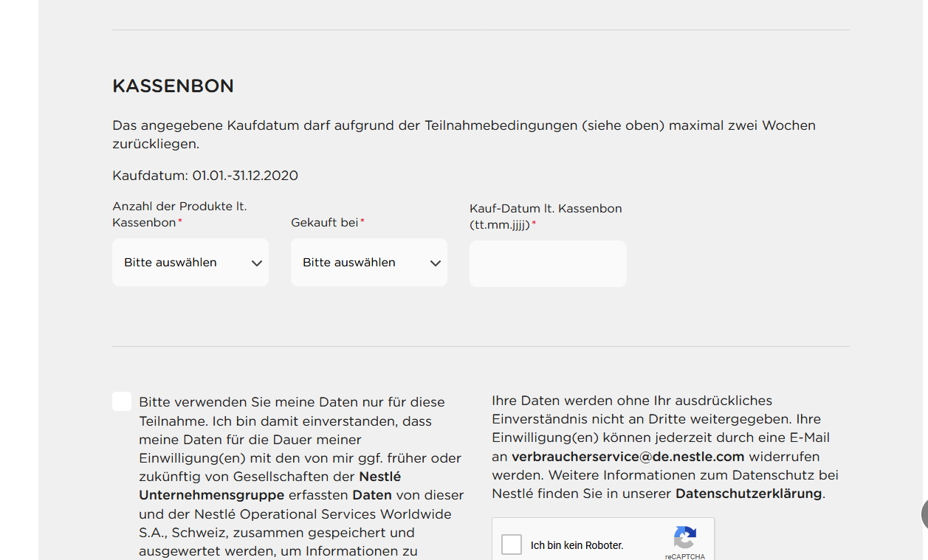Open the 'Anzahl der Produkte' dropdown
The width and height of the screenshot is (928, 560).
[x=190, y=263]
